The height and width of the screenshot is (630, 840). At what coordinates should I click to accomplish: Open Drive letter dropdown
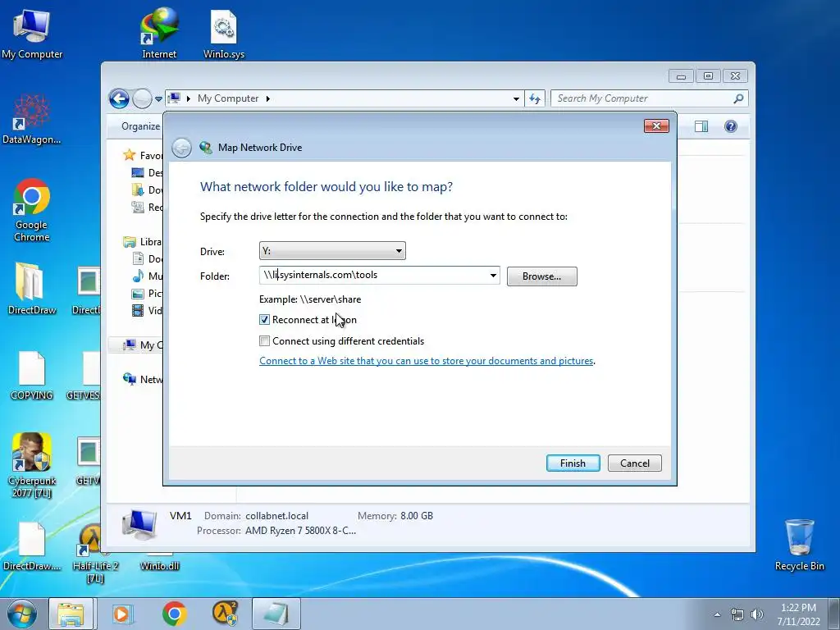coord(332,251)
